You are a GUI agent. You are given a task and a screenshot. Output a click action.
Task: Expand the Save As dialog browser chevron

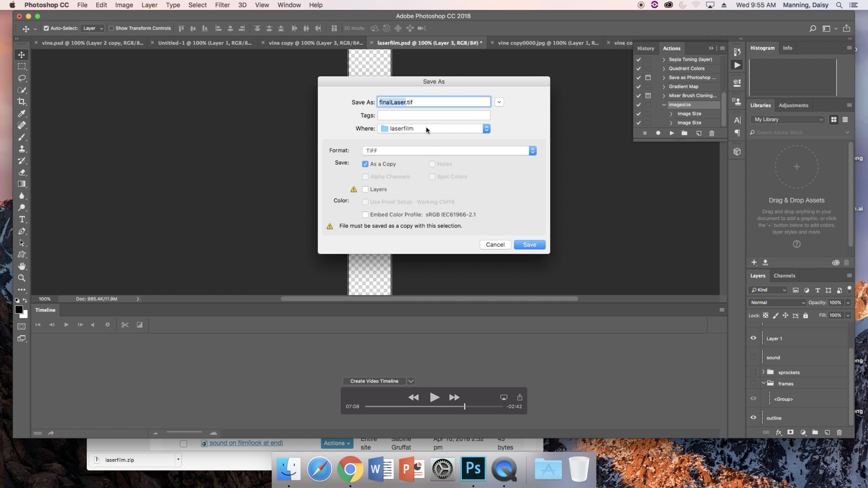tap(499, 102)
